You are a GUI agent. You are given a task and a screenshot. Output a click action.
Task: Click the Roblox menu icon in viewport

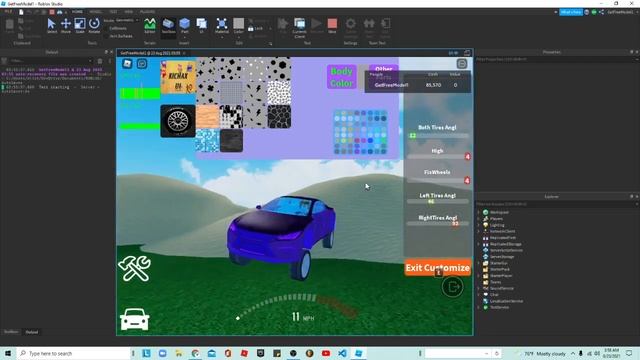tap(127, 63)
